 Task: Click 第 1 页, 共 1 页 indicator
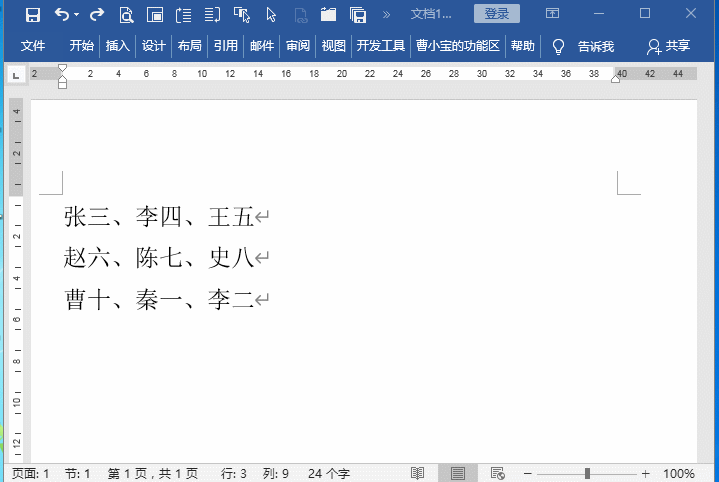(153, 473)
